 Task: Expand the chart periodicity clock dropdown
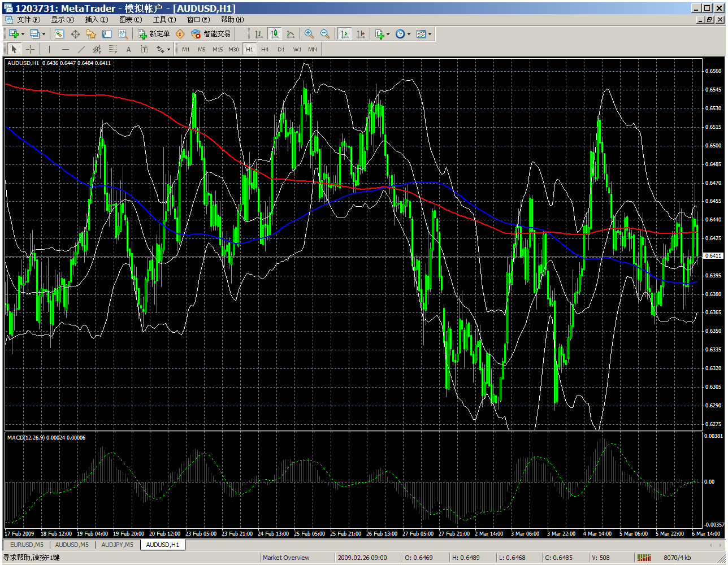click(409, 34)
